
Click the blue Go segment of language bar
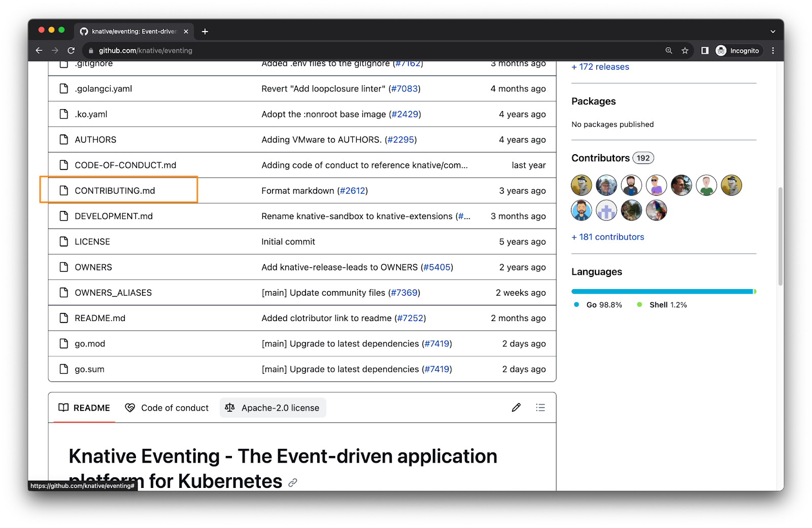(662, 292)
